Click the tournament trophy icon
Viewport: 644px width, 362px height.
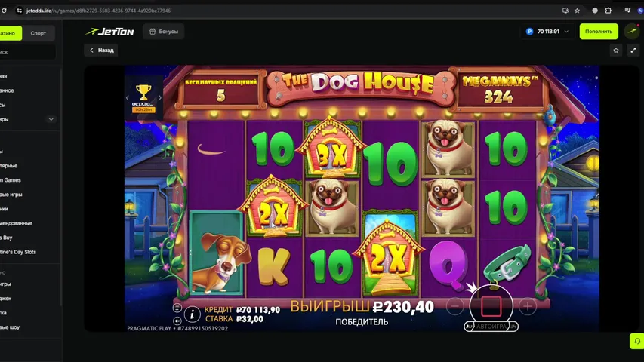pos(143,92)
